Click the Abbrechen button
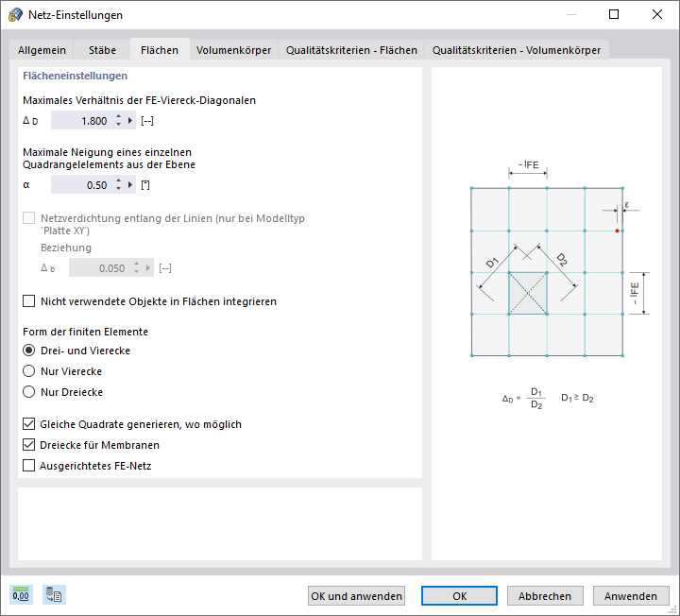The image size is (680, 616). point(545,596)
